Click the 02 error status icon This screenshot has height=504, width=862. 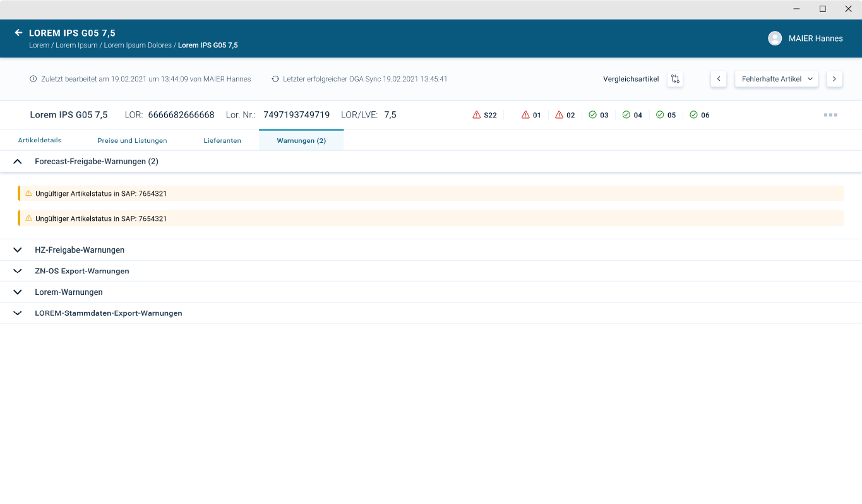(558, 114)
